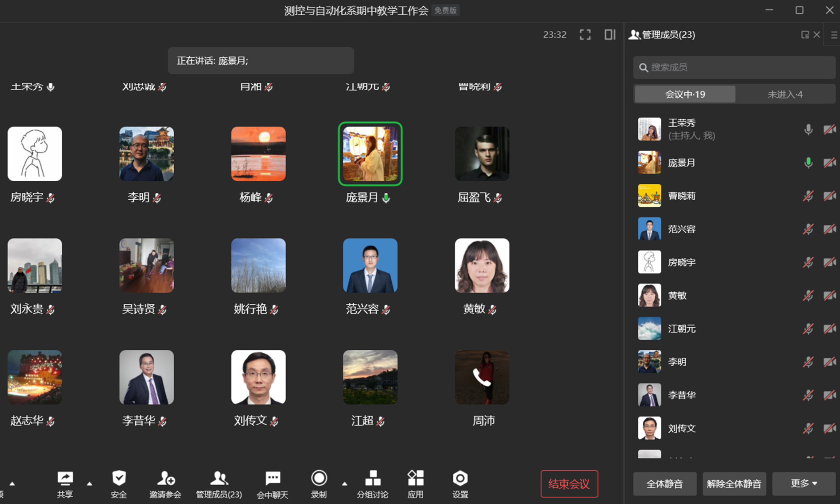Image resolution: width=840 pixels, height=504 pixels.
Task: Open the Settings hexagon icon
Action: click(x=460, y=479)
